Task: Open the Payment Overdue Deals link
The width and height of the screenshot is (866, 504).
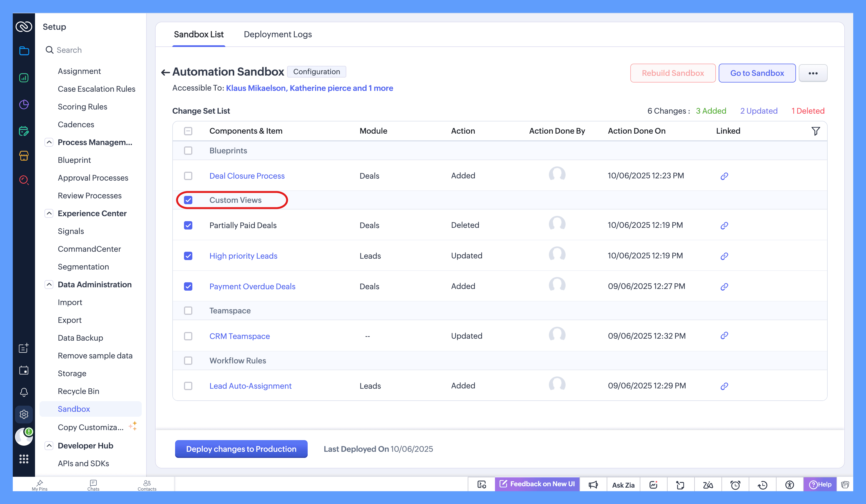Action: pos(252,286)
